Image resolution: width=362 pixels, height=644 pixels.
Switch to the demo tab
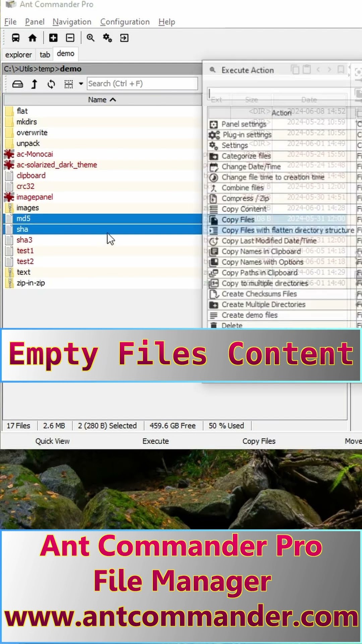[66, 54]
